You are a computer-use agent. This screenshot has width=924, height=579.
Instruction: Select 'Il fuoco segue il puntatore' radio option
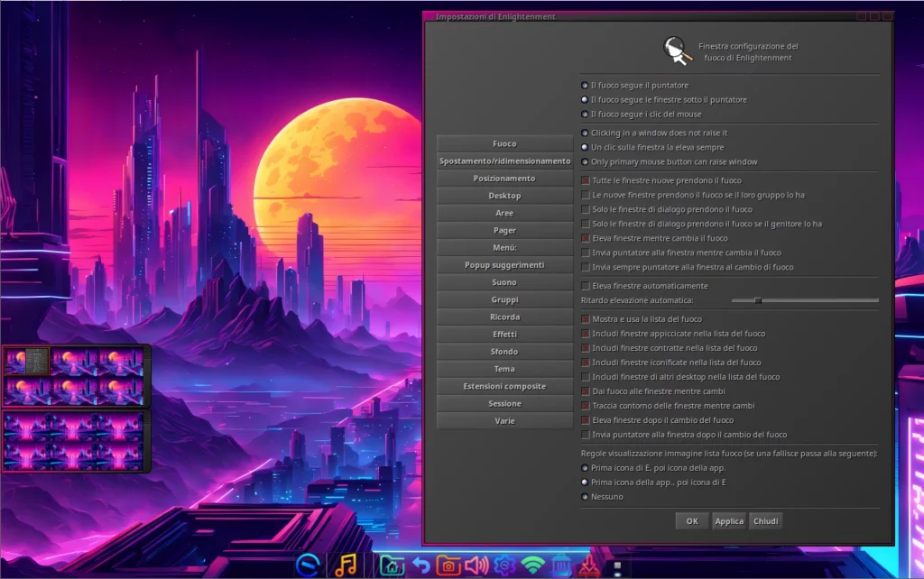coord(585,86)
